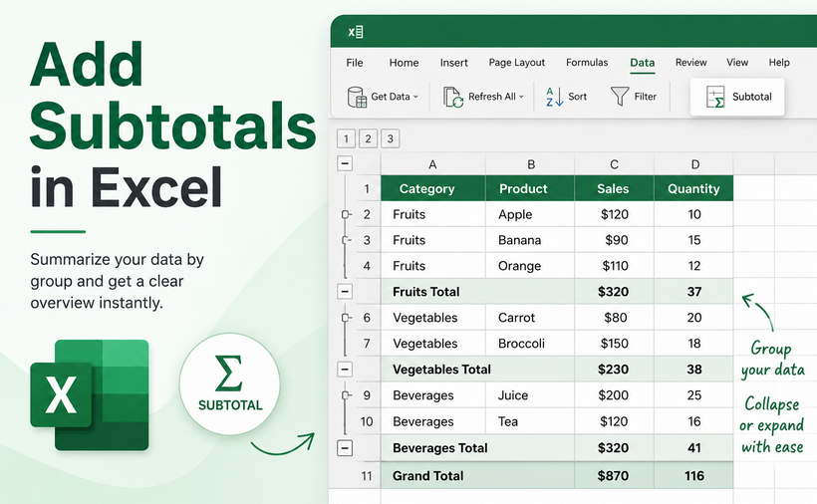
Task: Click the Filter funnel icon
Action: pyautogui.click(x=620, y=97)
